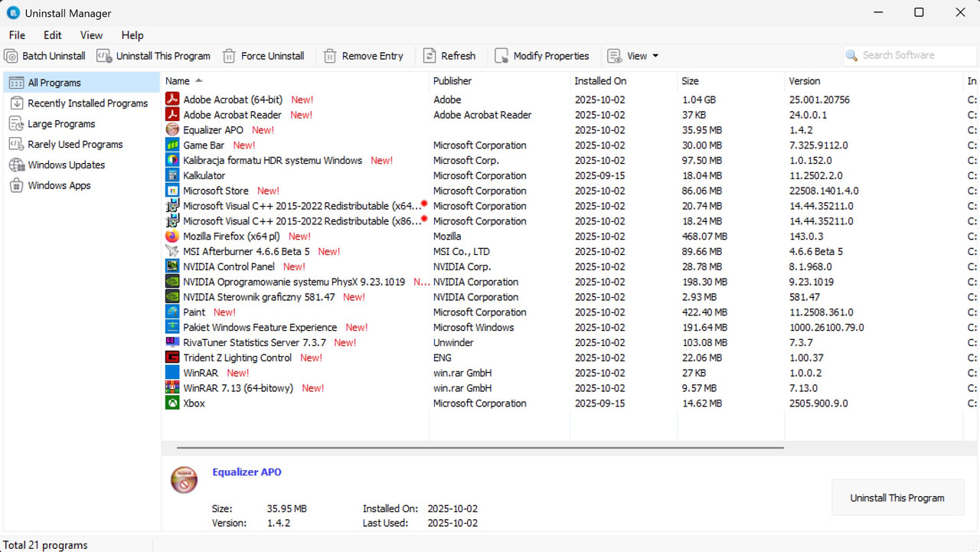This screenshot has height=552, width=980.
Task: Sort by the Size column header
Action: coord(730,80)
